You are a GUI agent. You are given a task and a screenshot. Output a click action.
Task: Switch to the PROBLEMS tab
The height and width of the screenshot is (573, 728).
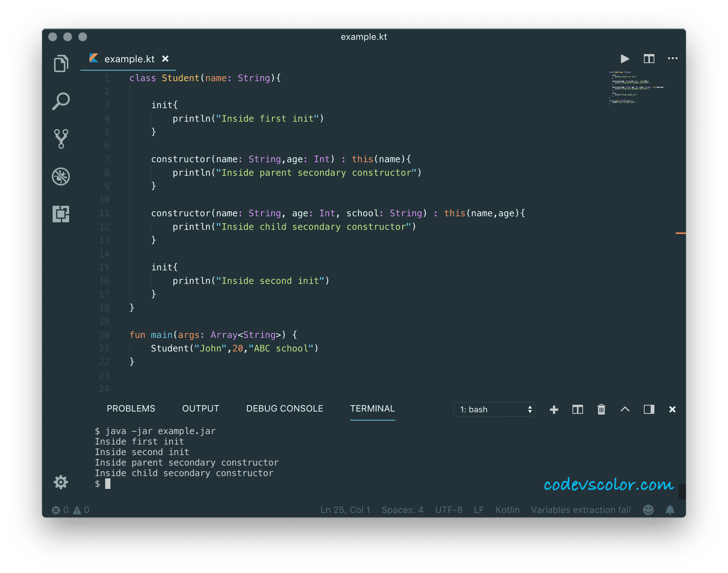[x=131, y=409]
